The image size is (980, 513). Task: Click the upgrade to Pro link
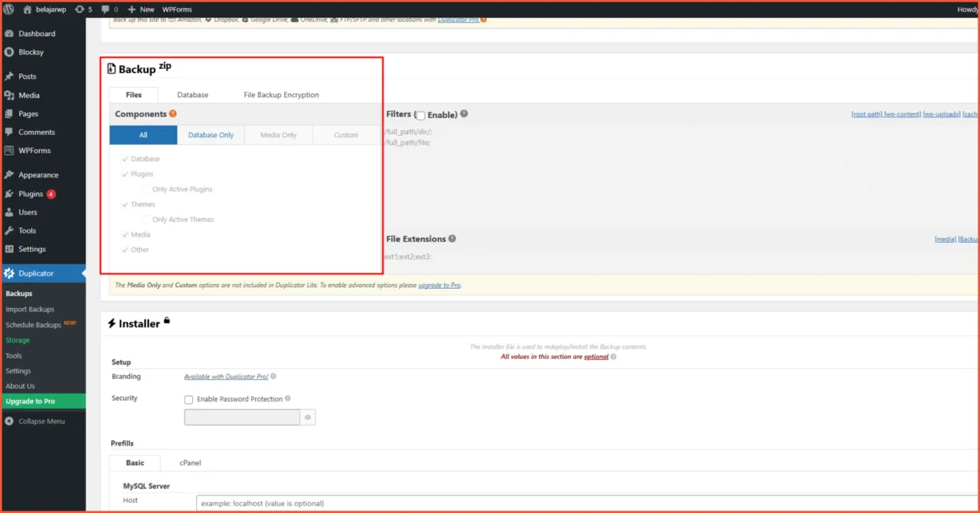coord(439,285)
